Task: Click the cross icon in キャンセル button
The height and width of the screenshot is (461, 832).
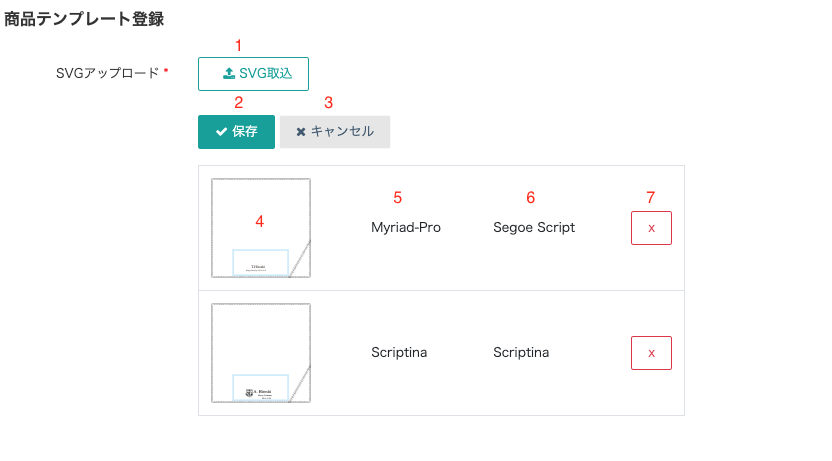Action: [301, 132]
